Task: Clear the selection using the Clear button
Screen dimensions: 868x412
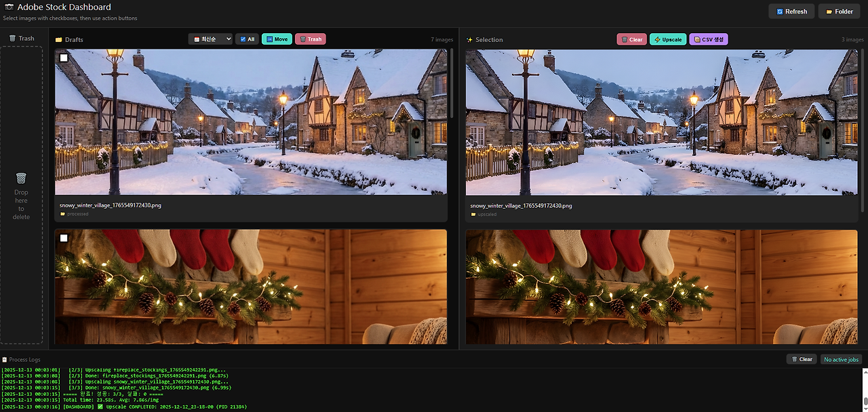Action: (631, 39)
